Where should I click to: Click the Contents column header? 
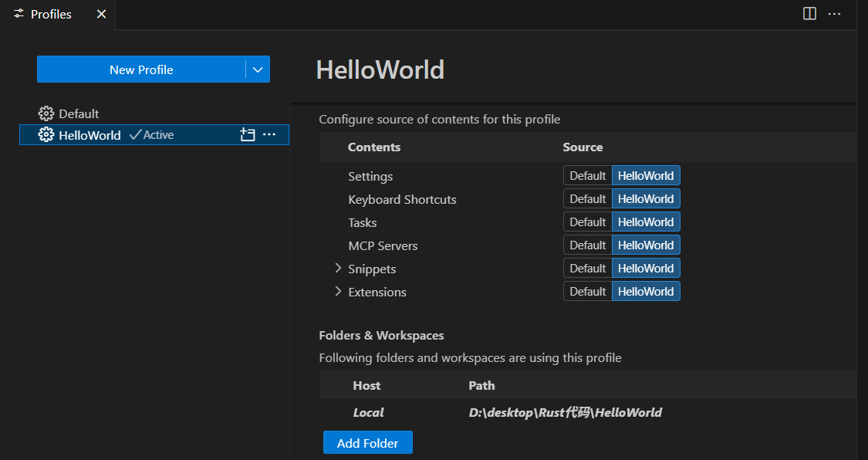pyautogui.click(x=373, y=147)
